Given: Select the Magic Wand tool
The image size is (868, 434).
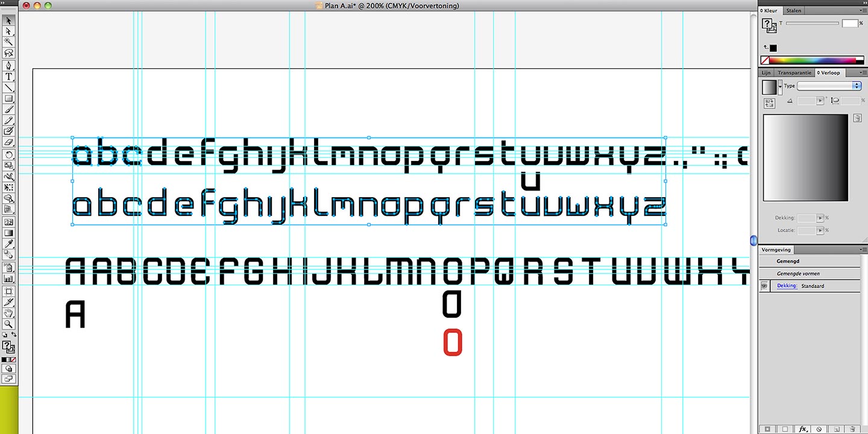Looking at the screenshot, I should point(9,41).
